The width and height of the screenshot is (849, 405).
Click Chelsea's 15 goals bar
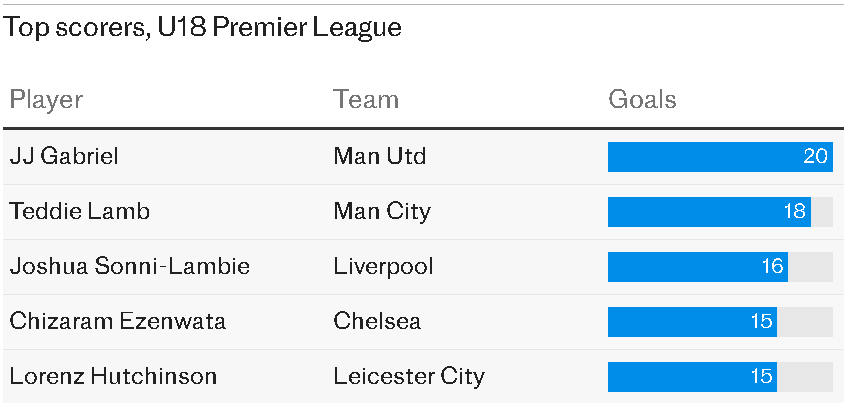click(692, 321)
